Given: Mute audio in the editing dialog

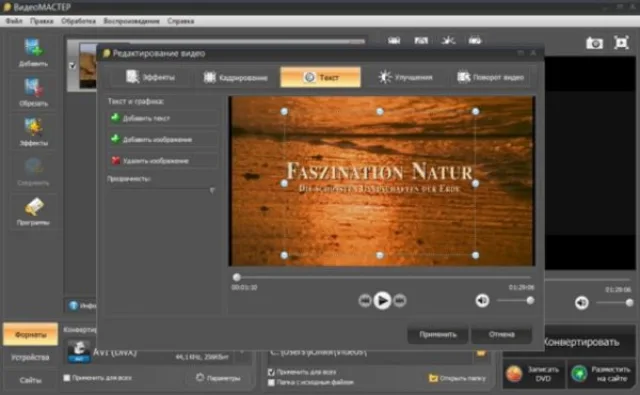Looking at the screenshot, I should point(482,301).
